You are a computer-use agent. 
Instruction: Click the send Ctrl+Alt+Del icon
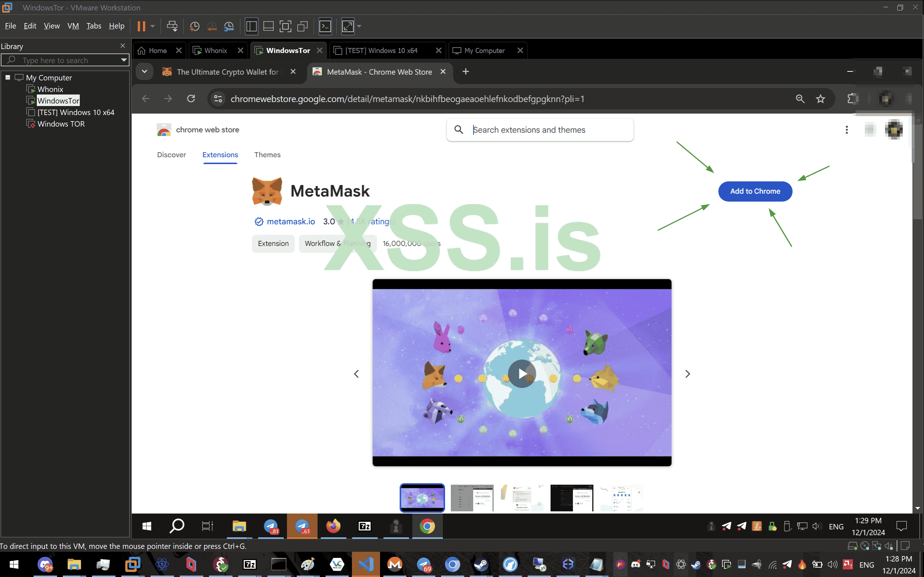coord(172,26)
